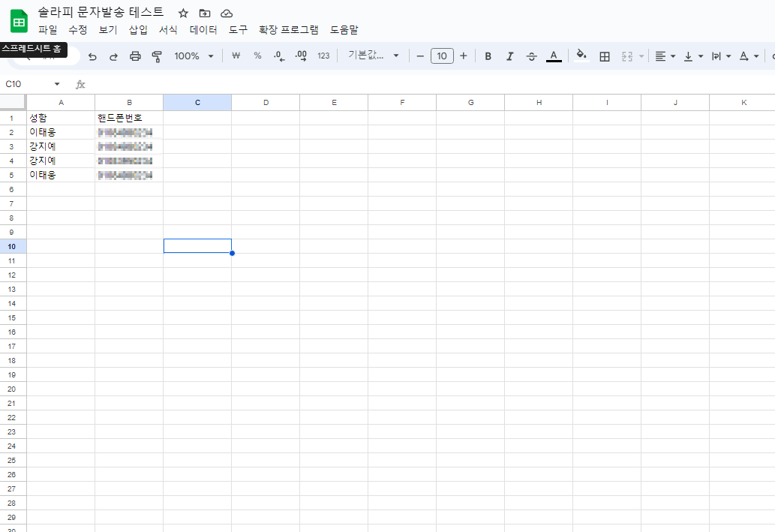Viewport: 775px width, 532px height.
Task: Toggle strikethrough formatting
Action: (531, 56)
